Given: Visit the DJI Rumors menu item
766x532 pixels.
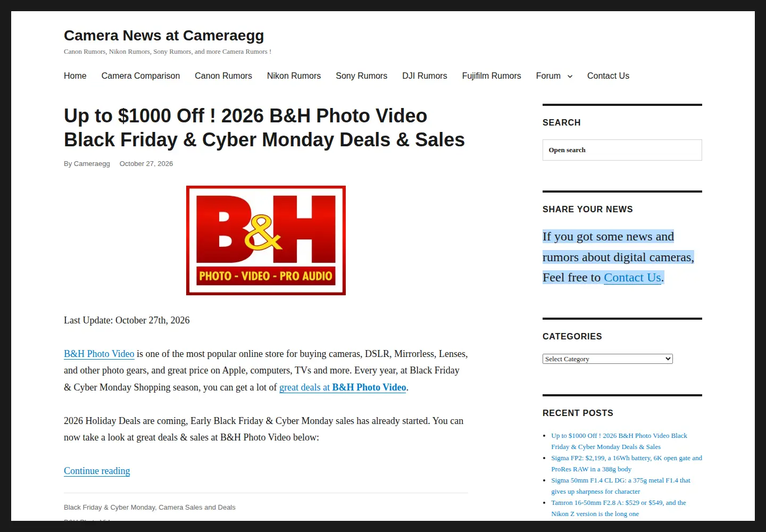Looking at the screenshot, I should [x=424, y=76].
